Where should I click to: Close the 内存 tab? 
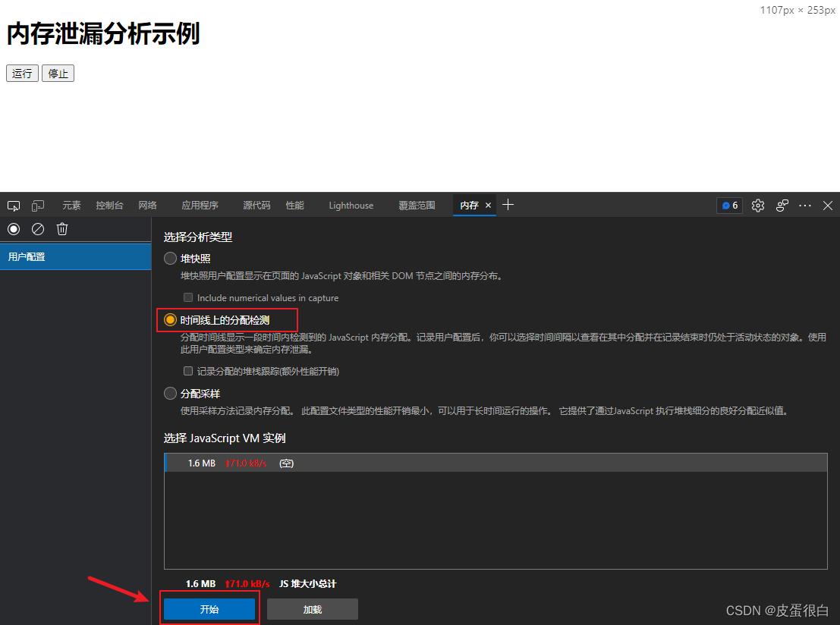488,205
